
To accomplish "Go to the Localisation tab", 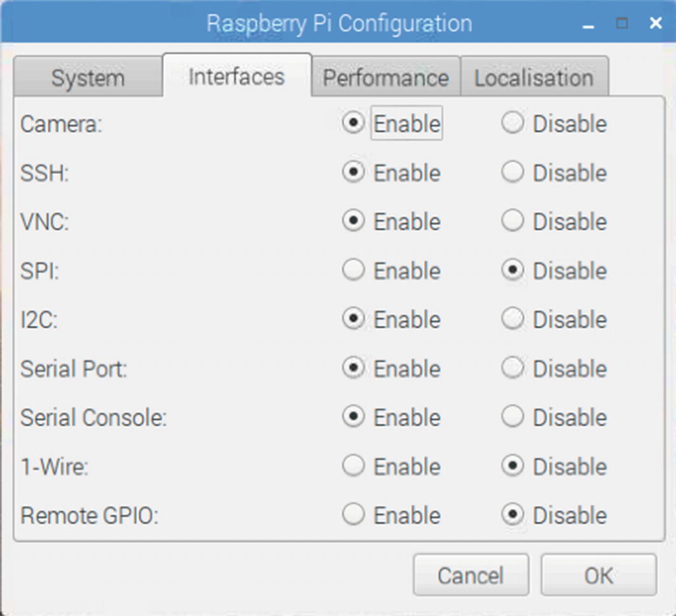I will (534, 78).
